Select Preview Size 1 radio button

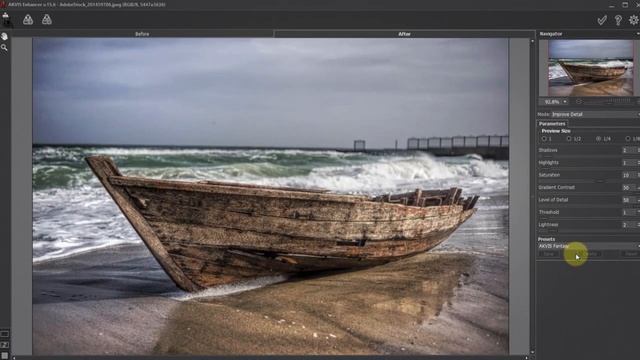tap(544, 139)
